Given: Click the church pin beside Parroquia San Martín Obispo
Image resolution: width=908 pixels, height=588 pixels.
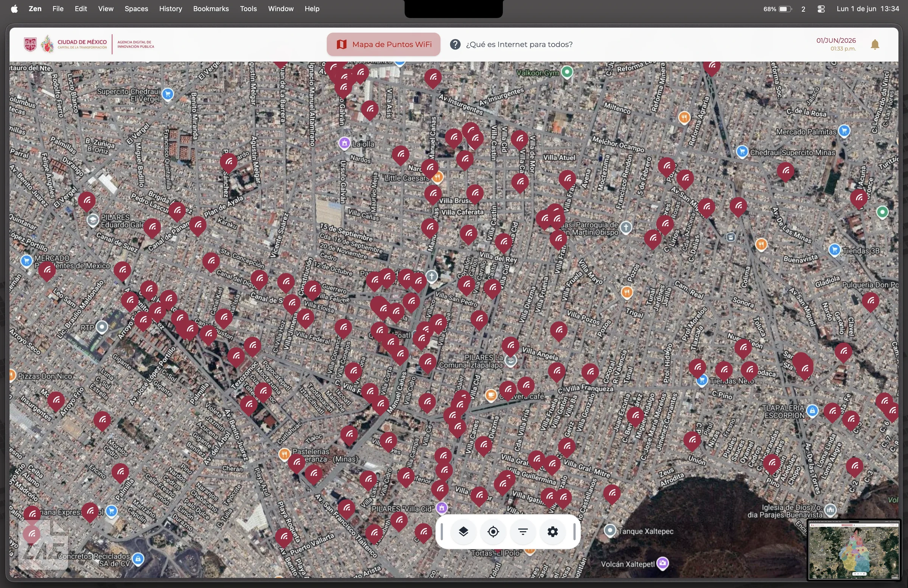Looking at the screenshot, I should (625, 228).
